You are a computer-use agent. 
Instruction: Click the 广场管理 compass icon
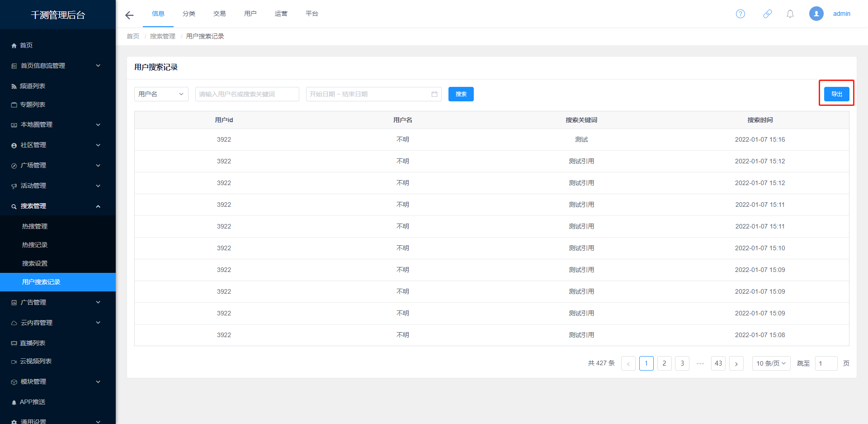tap(14, 166)
